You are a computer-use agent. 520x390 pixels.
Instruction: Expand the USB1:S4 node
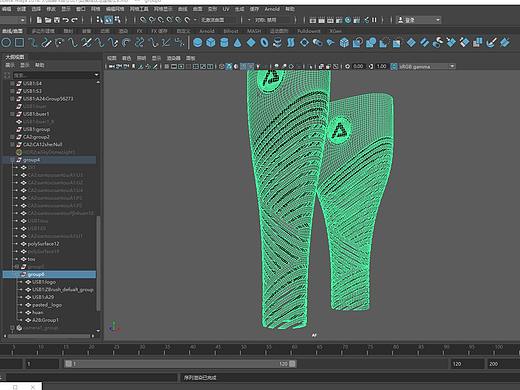coord(12,83)
